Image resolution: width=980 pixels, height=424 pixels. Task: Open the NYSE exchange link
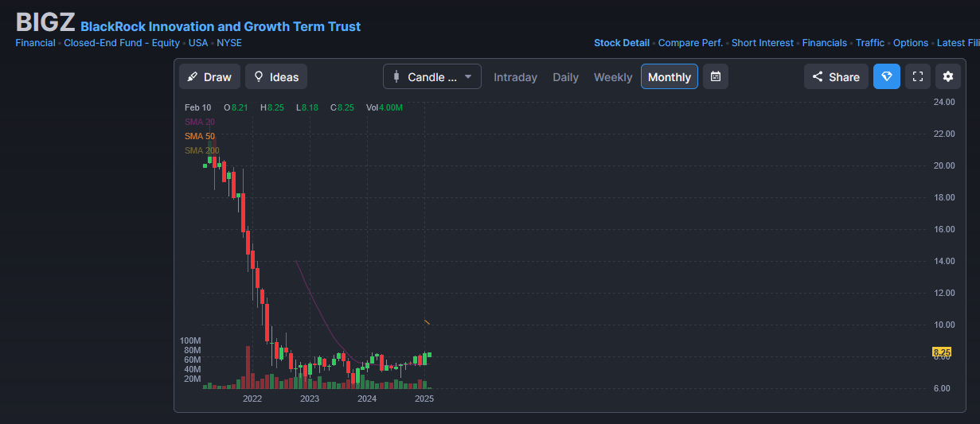click(229, 43)
